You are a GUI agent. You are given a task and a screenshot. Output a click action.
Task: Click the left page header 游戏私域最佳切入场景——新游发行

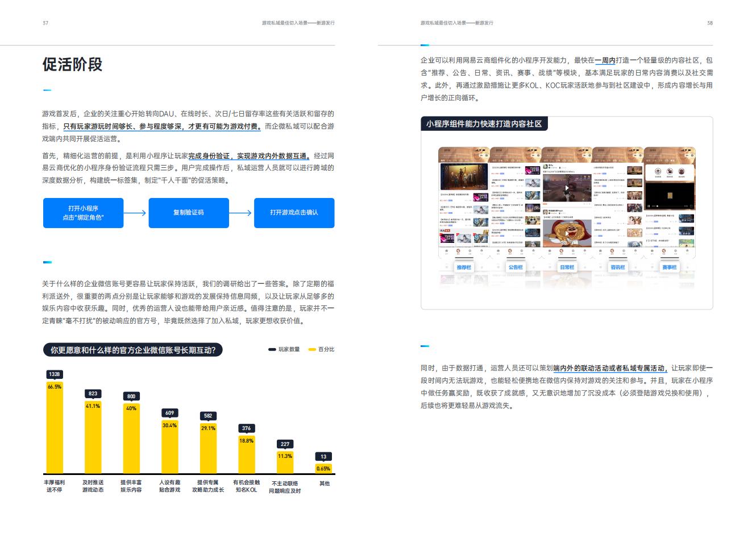[298, 23]
